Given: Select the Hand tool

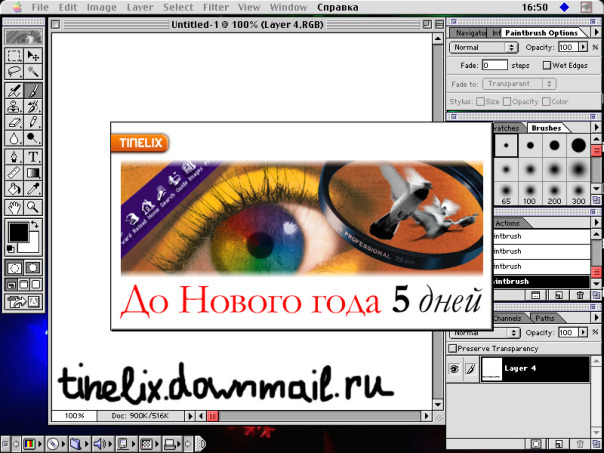Looking at the screenshot, I should coord(14,208).
